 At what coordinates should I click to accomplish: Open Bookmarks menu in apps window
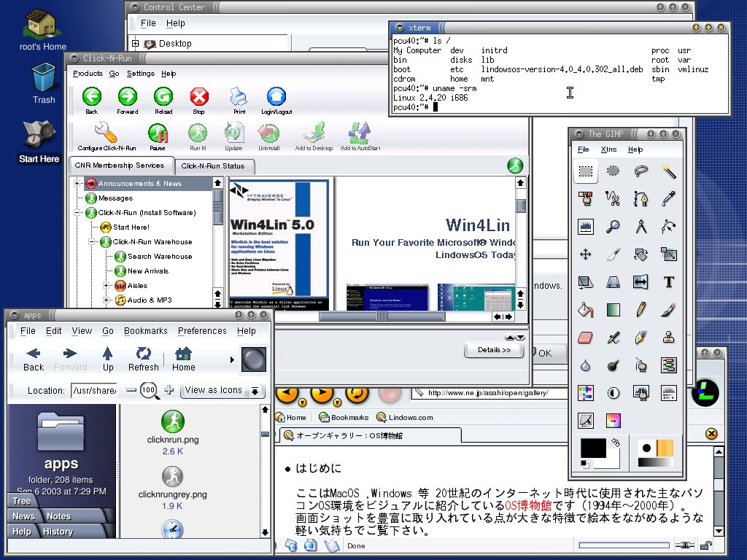(146, 330)
